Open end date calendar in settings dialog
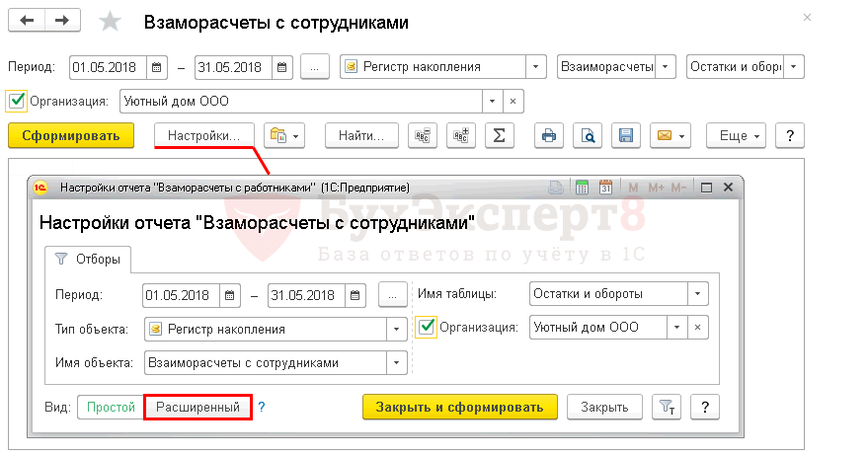 click(355, 295)
